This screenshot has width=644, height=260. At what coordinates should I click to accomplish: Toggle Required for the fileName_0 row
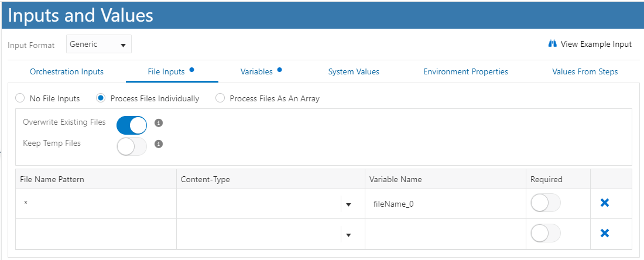[545, 203]
